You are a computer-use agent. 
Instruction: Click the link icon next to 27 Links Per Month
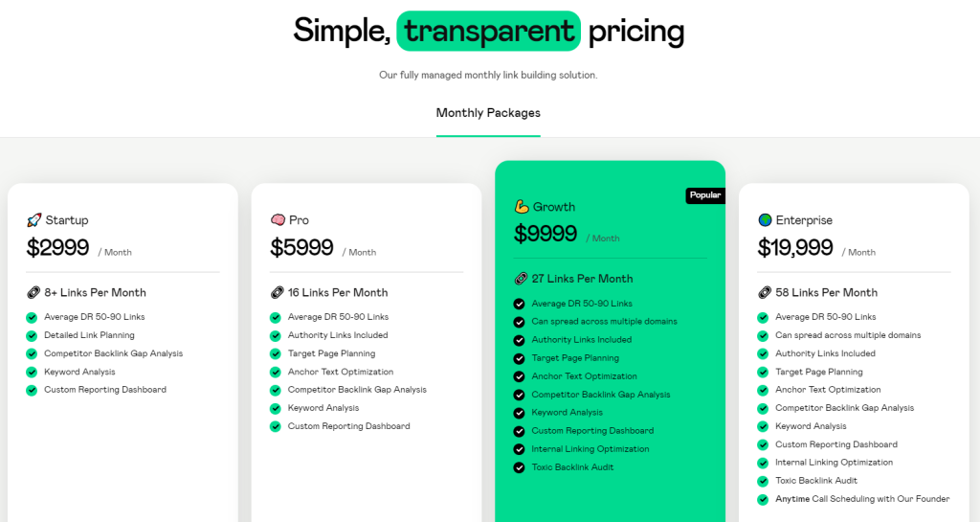521,279
